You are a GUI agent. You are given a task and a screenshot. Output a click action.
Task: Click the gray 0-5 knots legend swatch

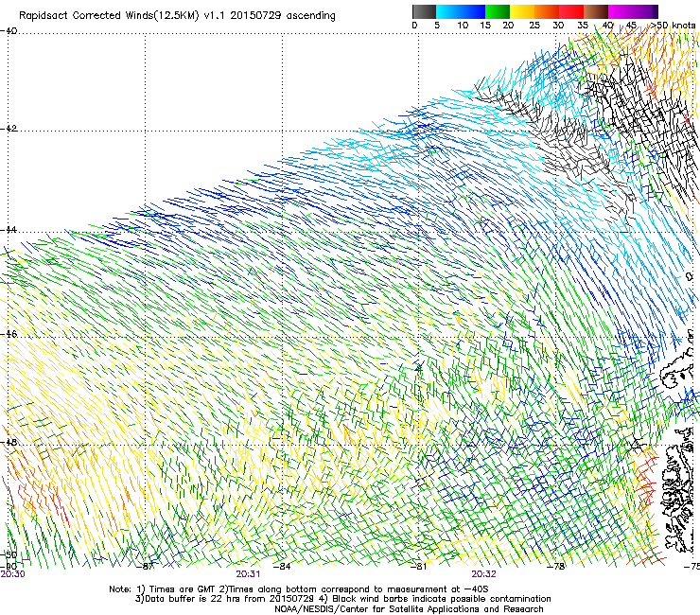click(424, 11)
